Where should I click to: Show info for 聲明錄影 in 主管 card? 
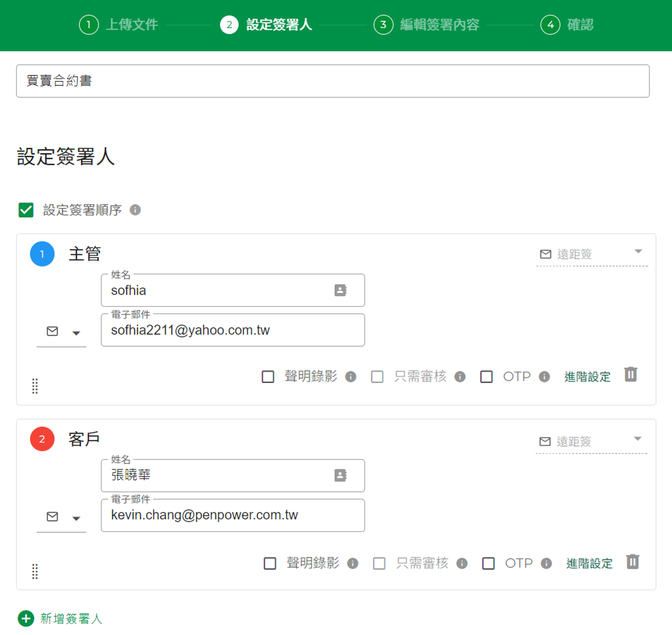tap(351, 377)
